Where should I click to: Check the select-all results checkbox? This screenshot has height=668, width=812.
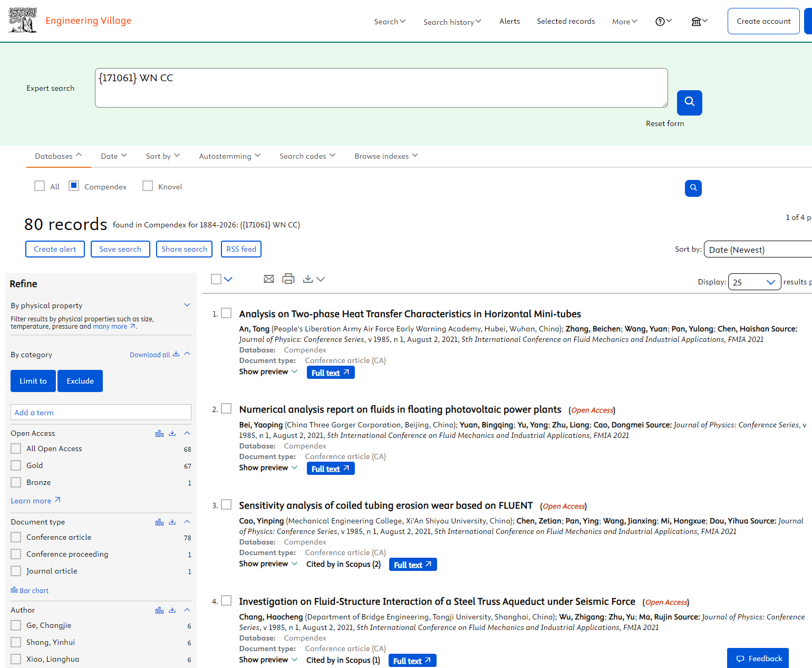pyautogui.click(x=216, y=279)
